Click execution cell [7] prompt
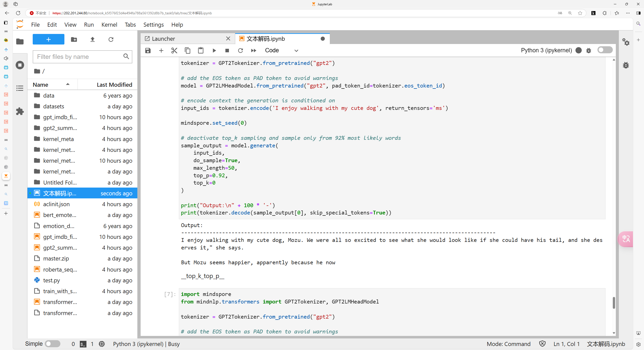This screenshot has height=350, width=644. (x=170, y=294)
